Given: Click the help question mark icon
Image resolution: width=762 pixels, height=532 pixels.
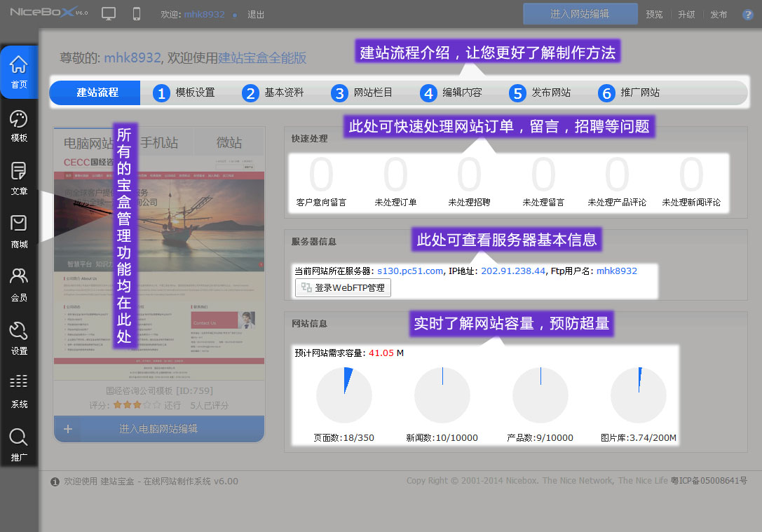Looking at the screenshot, I should pyautogui.click(x=748, y=14).
